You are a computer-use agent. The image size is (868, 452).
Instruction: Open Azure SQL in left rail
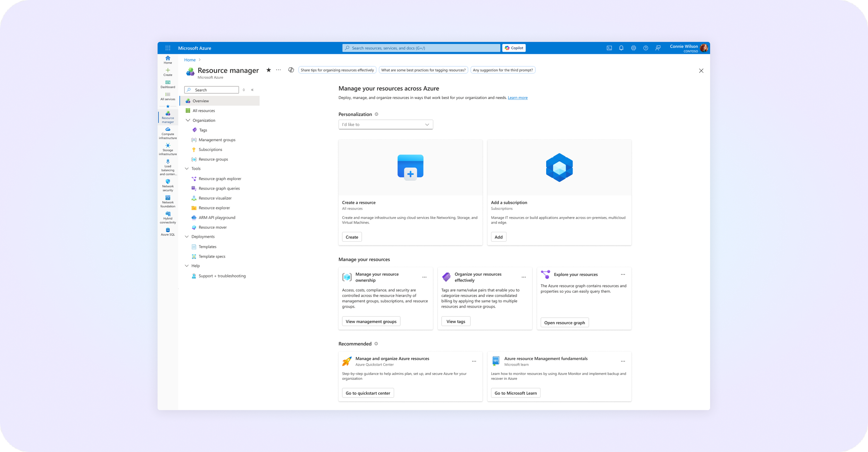(168, 232)
